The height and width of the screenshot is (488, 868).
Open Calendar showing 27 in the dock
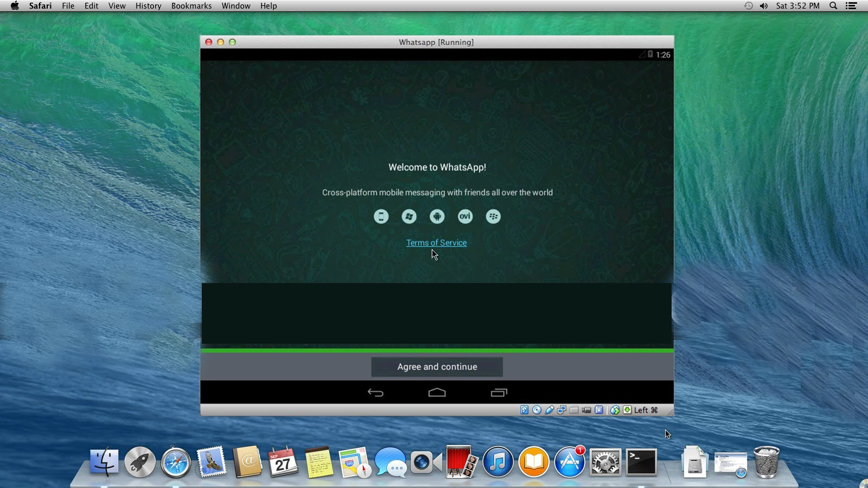[x=283, y=462]
